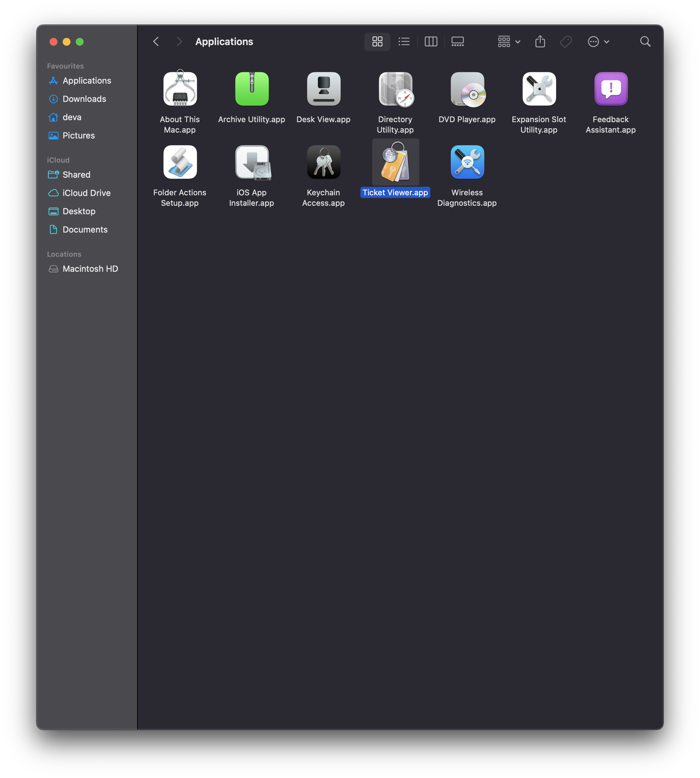Click the Wireless Diagnostics.app name label

click(467, 198)
